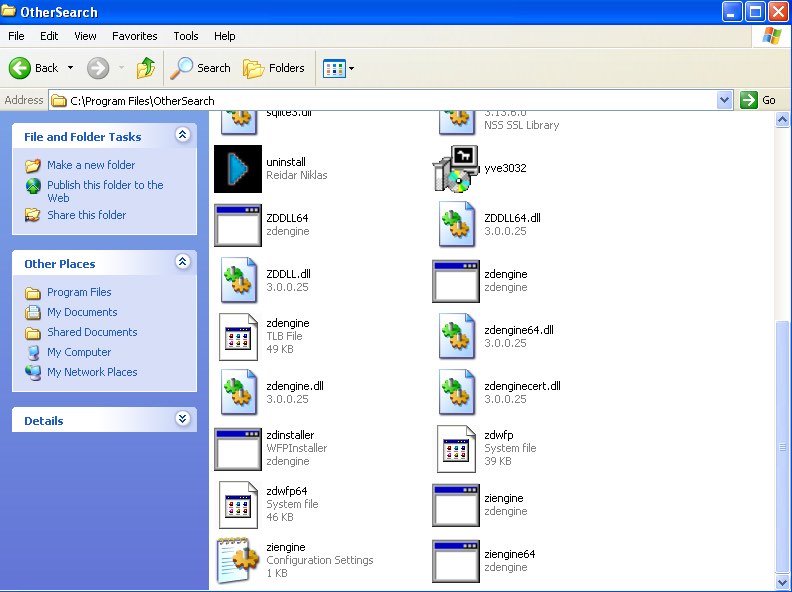
Task: Select the ZDDLL64.dll file icon
Action: [x=455, y=225]
